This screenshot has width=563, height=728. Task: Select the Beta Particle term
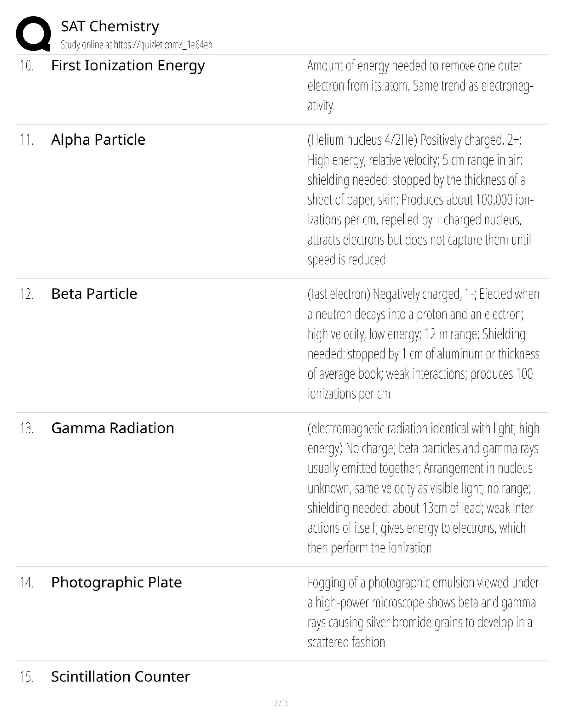point(94,294)
